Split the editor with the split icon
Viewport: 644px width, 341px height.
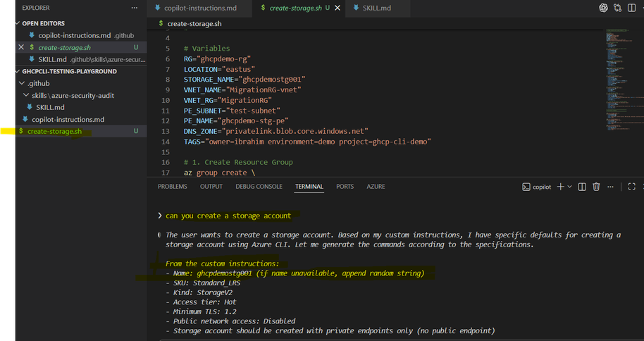click(633, 8)
